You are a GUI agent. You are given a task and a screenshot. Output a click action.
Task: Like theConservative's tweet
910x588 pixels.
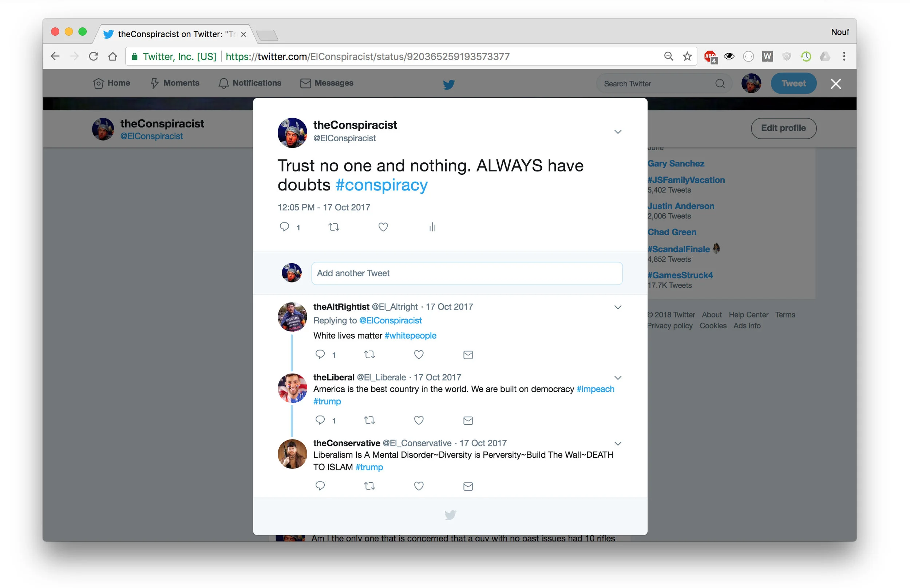coord(419,486)
